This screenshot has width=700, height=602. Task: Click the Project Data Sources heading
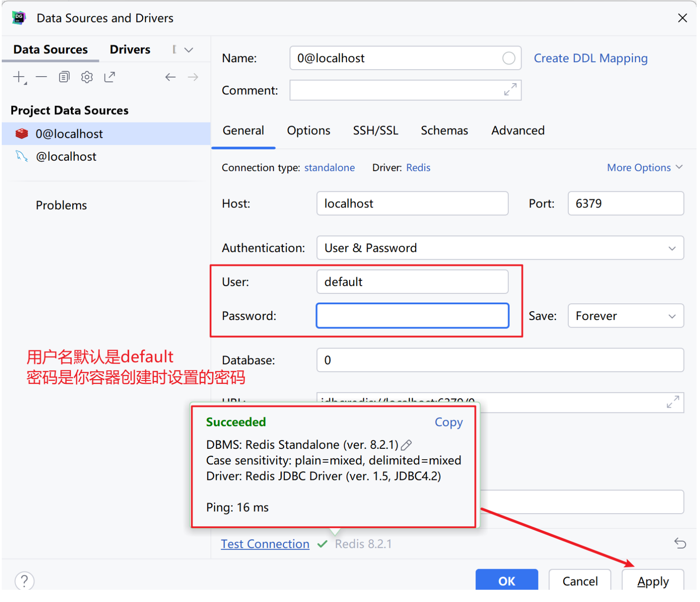[x=70, y=110]
